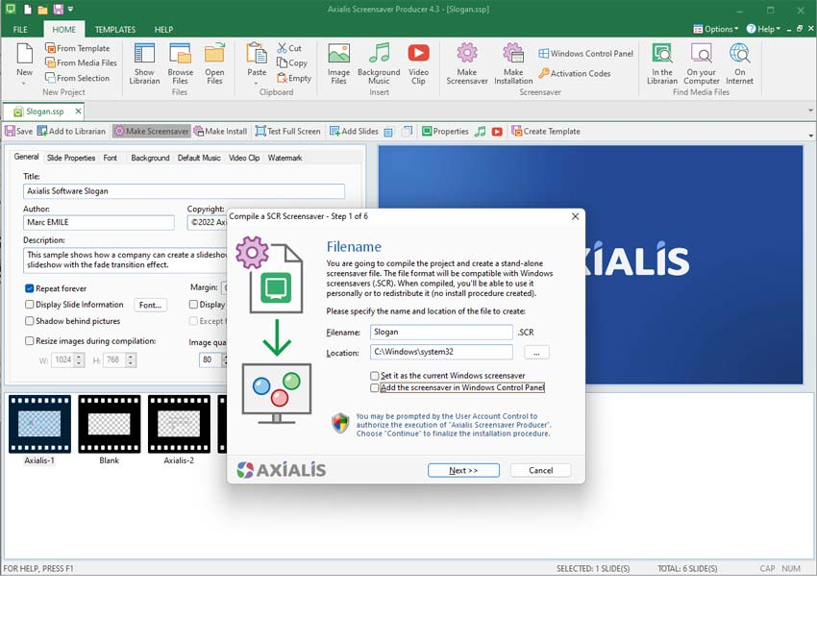Find media In the Librarian

pyautogui.click(x=661, y=63)
